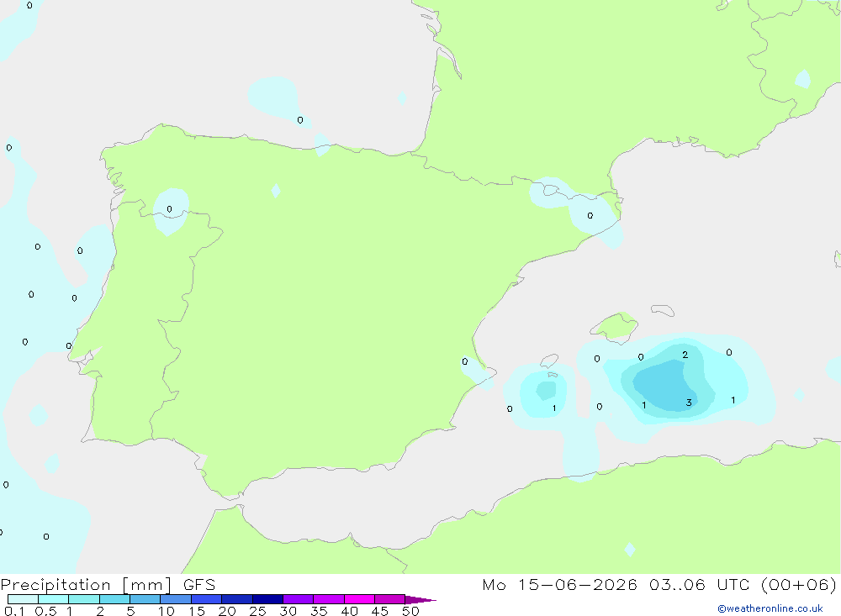
Task: Click the '20' legend scale label
Action: click(x=227, y=611)
